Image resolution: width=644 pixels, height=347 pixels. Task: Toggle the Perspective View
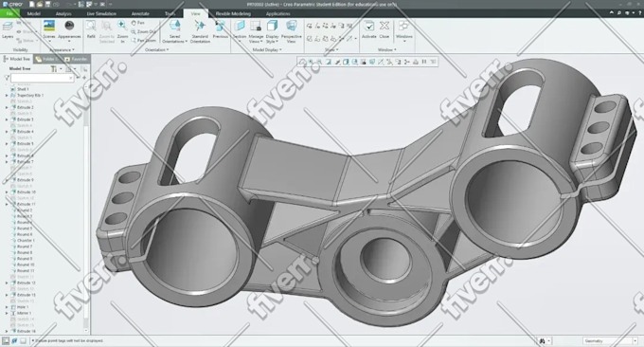click(291, 31)
